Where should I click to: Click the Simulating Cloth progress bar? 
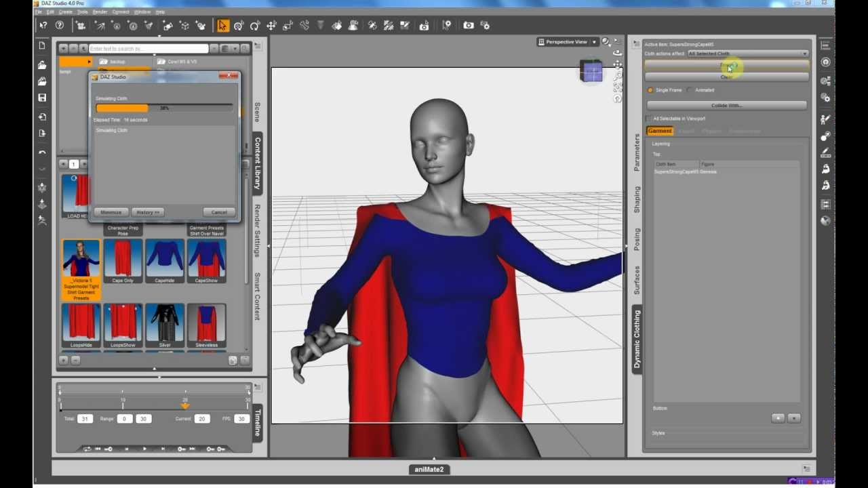[164, 108]
